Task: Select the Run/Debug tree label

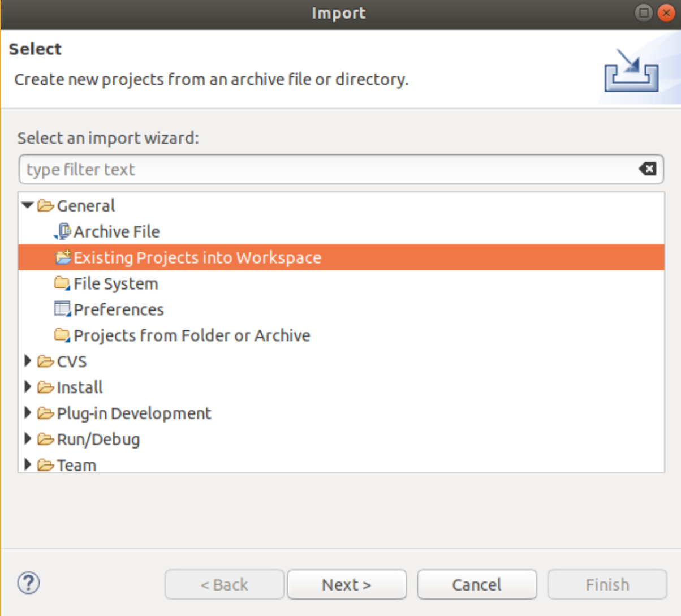Action: [x=98, y=440]
